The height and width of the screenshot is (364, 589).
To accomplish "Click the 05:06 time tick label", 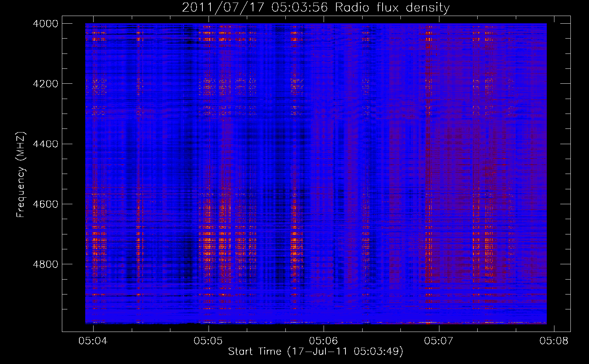I will pyautogui.click(x=324, y=341).
